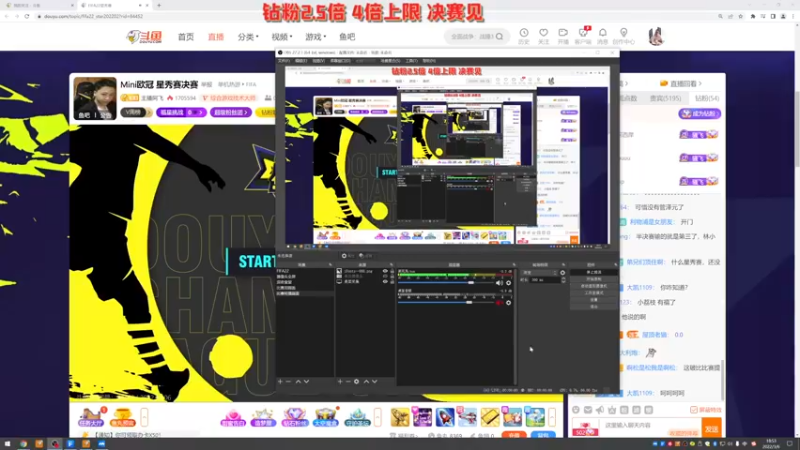
Task: Remove the source with the minus icon in OBS sources panel
Action: 348,381
